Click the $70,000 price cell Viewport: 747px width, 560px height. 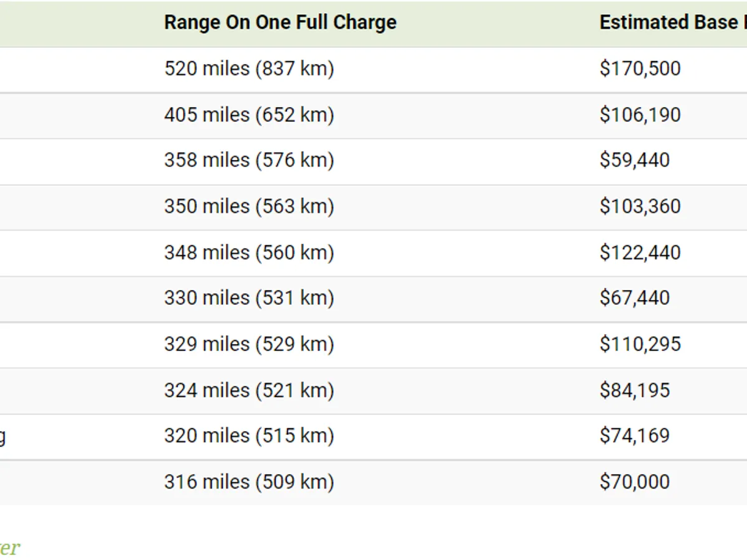pos(634,482)
